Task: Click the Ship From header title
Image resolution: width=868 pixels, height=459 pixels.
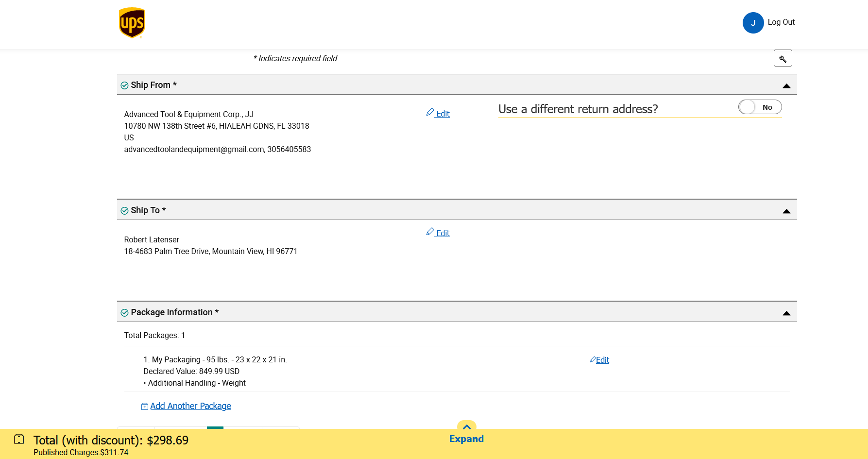Action: coord(153,85)
